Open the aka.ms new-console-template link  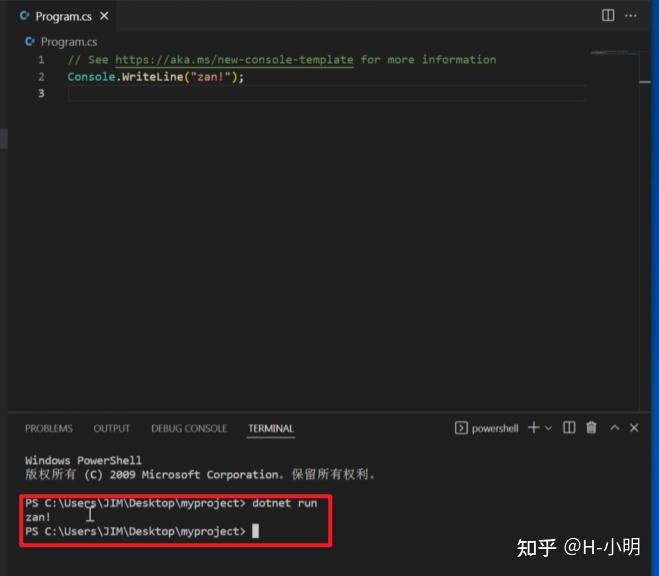coord(234,60)
